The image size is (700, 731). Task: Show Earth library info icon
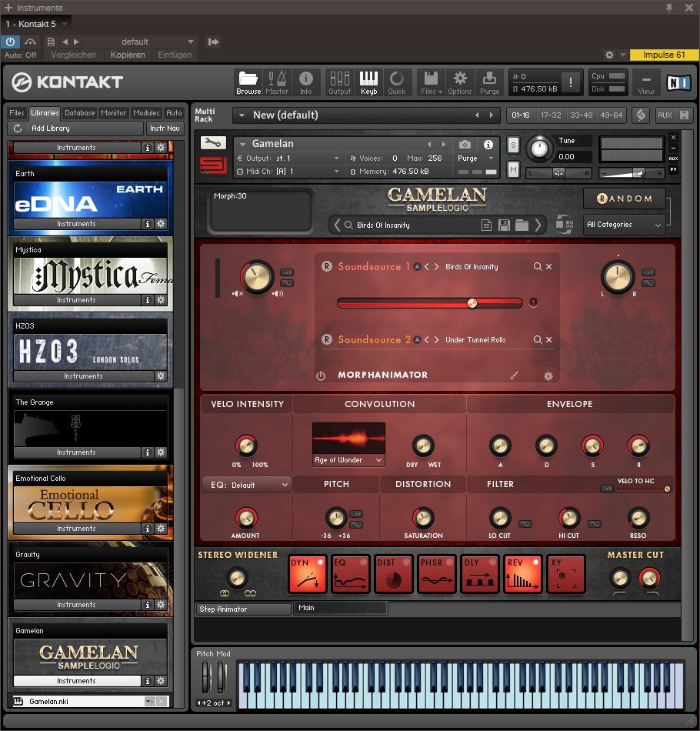pos(147,224)
